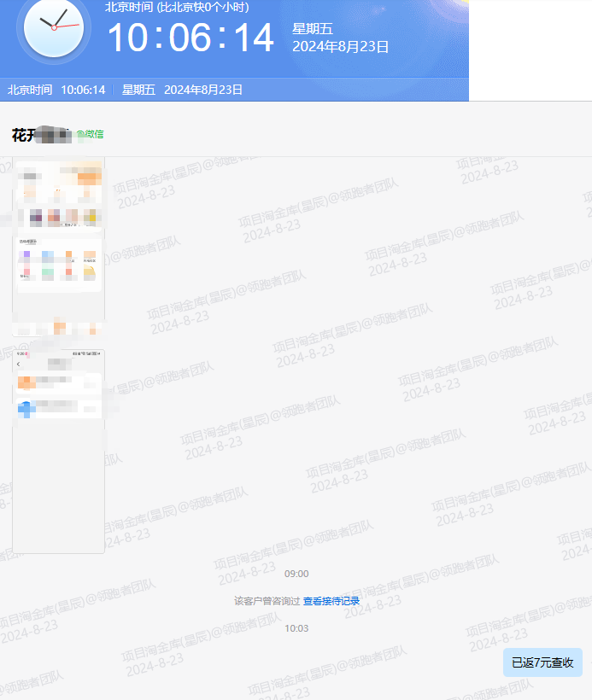This screenshot has height=700, width=592.
Task: Open the 查看接待记录 link
Action: [331, 601]
